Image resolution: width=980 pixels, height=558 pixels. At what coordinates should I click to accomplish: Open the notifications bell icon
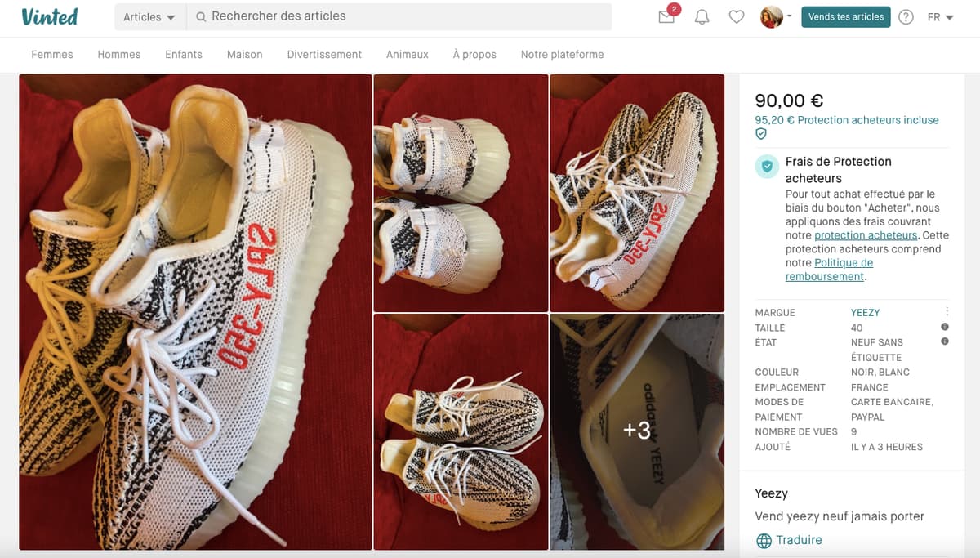702,17
